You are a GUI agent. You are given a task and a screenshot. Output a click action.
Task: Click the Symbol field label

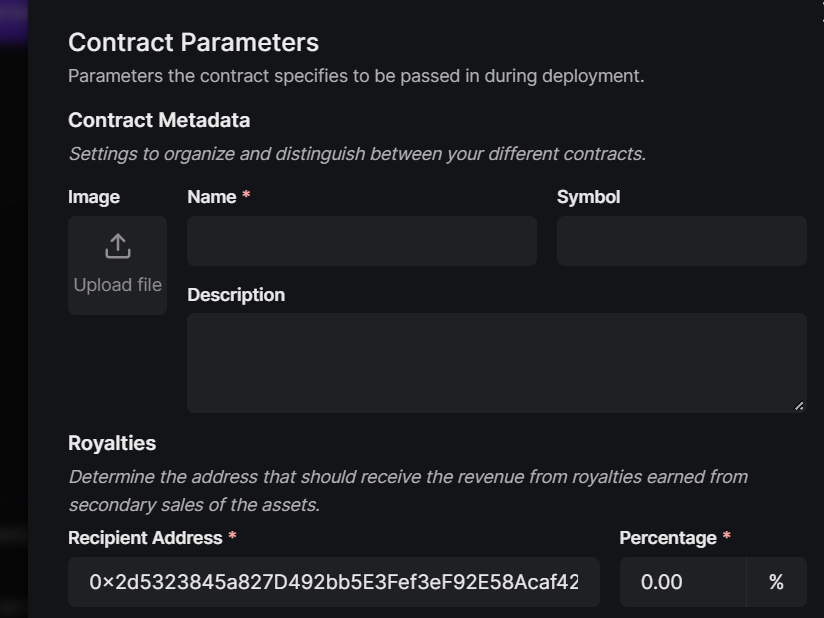589,197
